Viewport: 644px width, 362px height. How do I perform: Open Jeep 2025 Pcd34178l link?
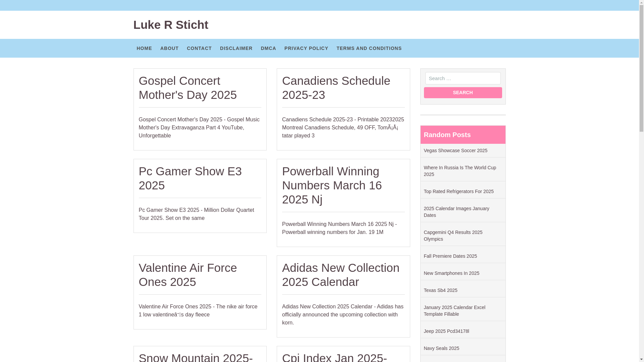[x=446, y=331]
